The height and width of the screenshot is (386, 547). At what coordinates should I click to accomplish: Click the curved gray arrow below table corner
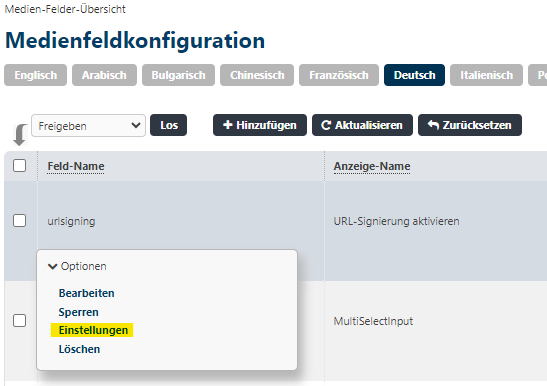(20, 135)
